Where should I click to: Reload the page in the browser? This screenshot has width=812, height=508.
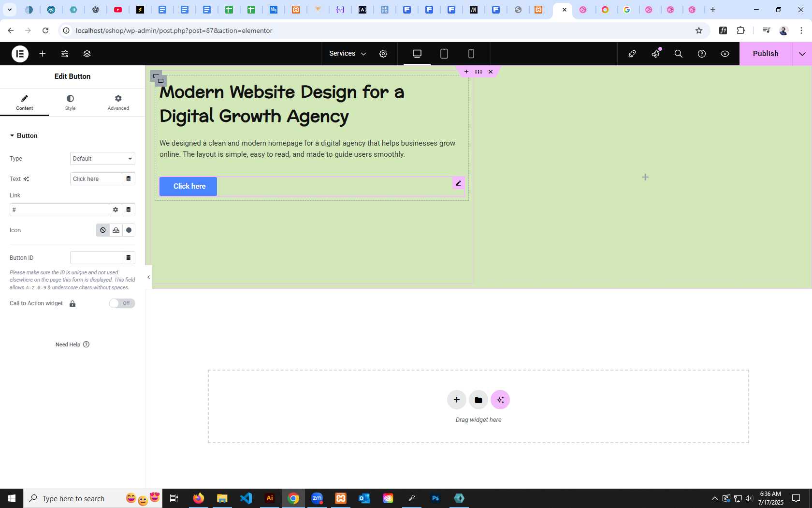point(45,30)
